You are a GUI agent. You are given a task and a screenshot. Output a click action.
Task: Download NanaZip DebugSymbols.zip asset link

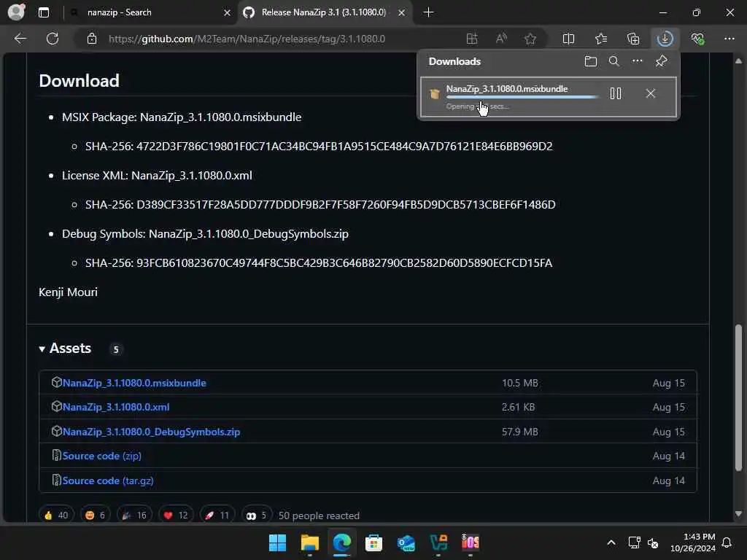(x=151, y=432)
